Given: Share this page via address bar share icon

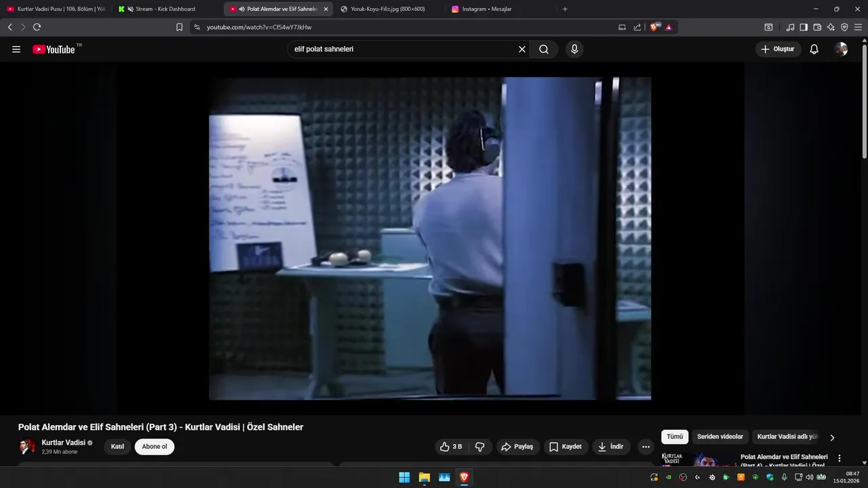Looking at the screenshot, I should [x=637, y=27].
